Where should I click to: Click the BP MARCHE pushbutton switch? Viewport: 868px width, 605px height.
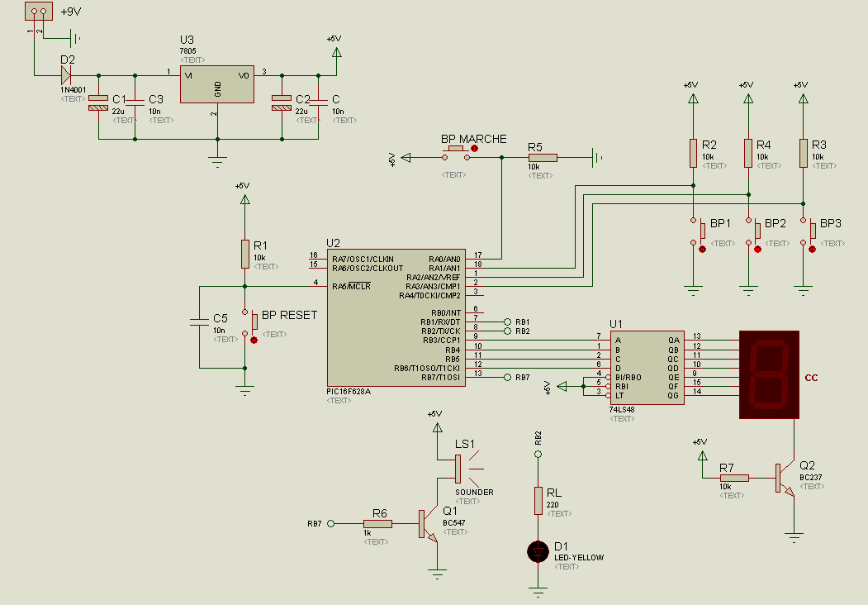(x=456, y=155)
